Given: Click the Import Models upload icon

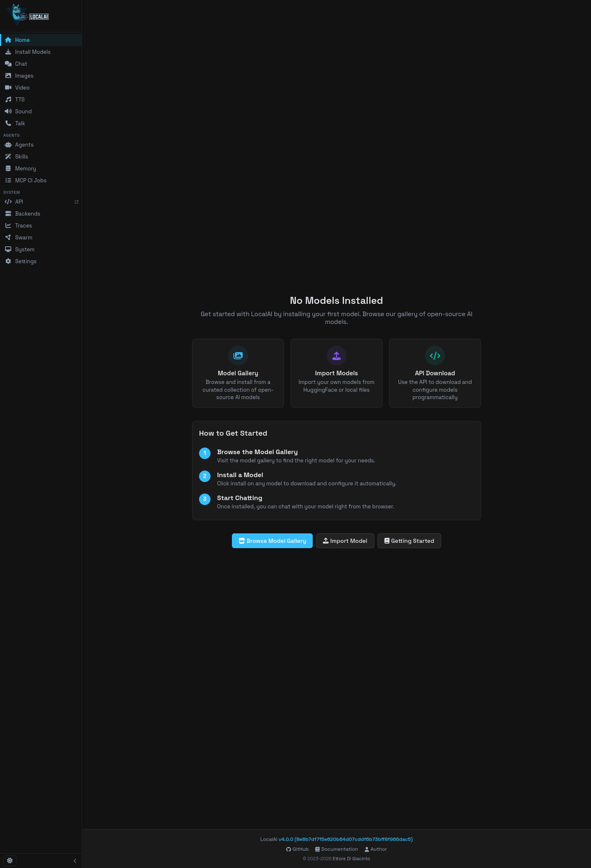Looking at the screenshot, I should pyautogui.click(x=337, y=356).
